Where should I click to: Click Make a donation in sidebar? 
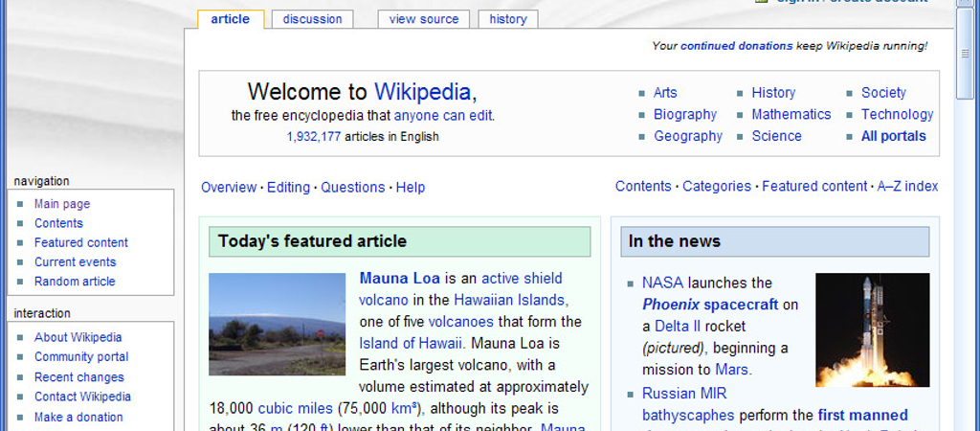click(x=78, y=417)
